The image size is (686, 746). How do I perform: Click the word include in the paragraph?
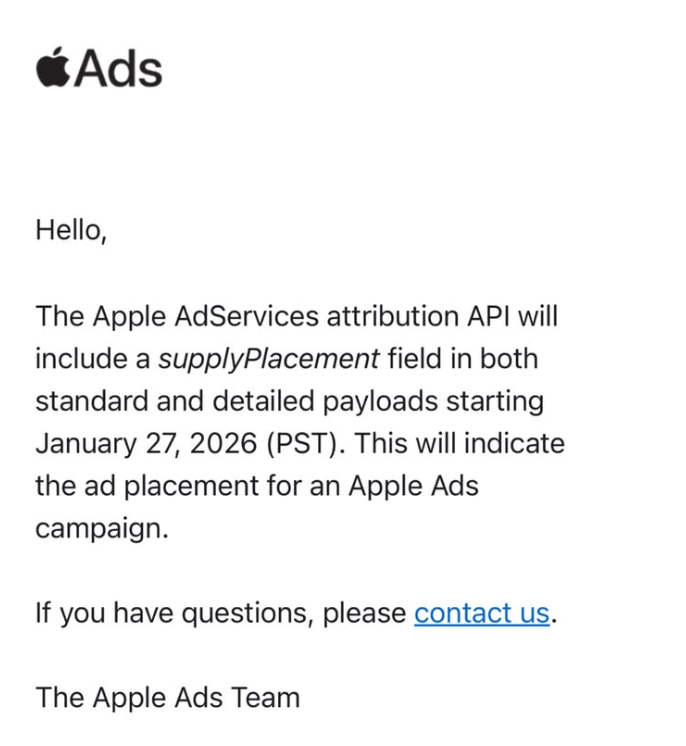pos(82,358)
